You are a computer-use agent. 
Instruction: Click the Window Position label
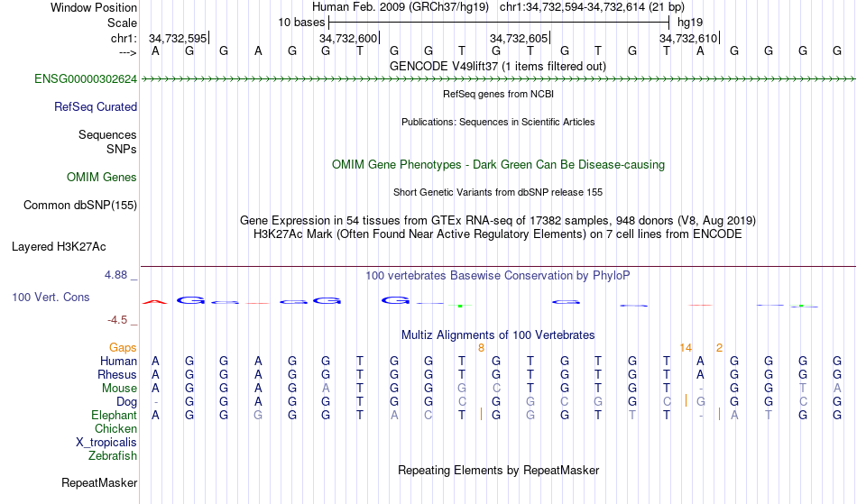tap(94, 7)
